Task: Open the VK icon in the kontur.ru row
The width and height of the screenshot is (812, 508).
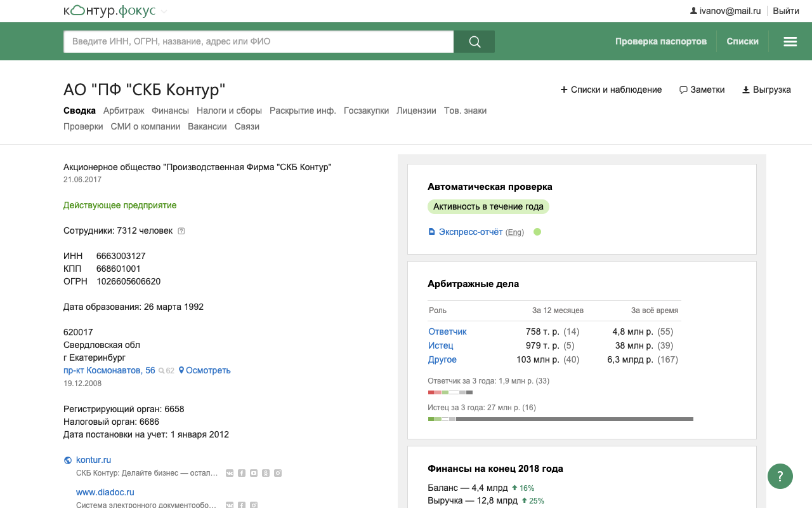Action: pyautogui.click(x=230, y=473)
